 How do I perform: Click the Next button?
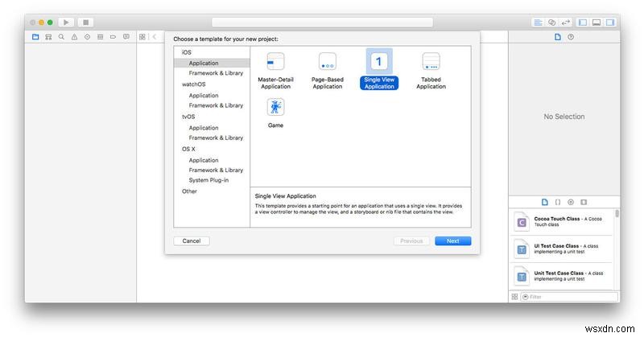pyautogui.click(x=452, y=240)
